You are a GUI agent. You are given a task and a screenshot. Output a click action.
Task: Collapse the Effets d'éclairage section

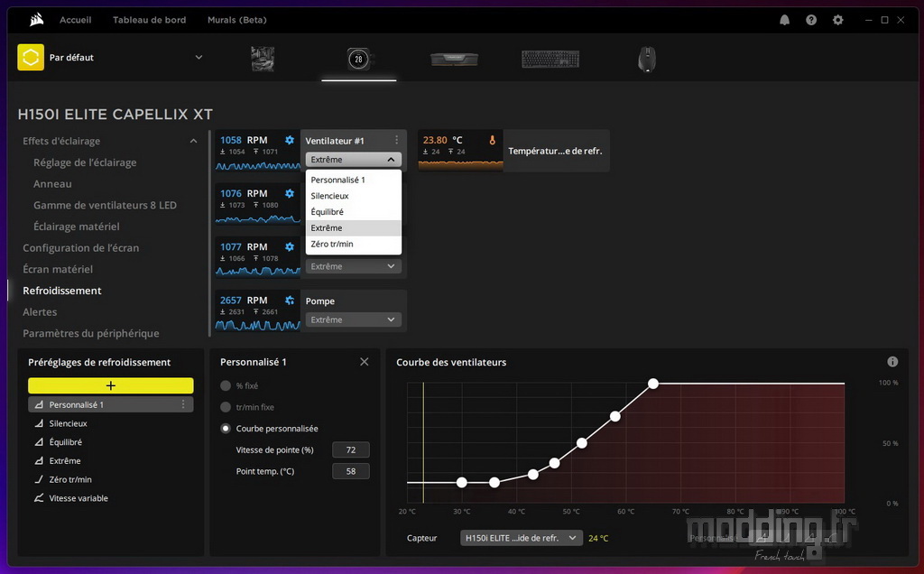193,141
